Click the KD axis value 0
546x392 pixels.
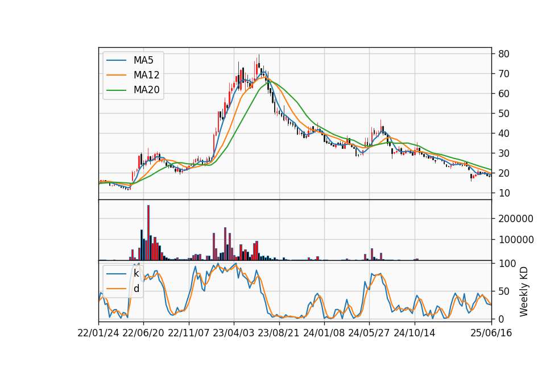pyautogui.click(x=501, y=319)
